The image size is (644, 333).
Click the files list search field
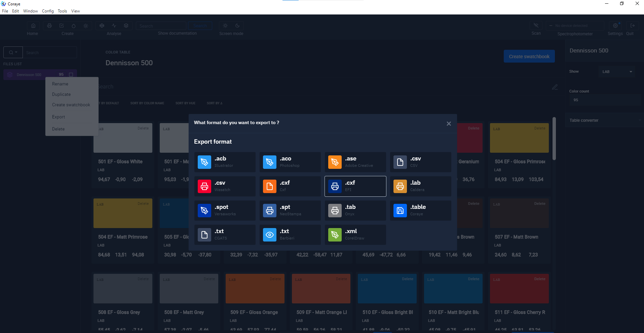tap(50, 52)
